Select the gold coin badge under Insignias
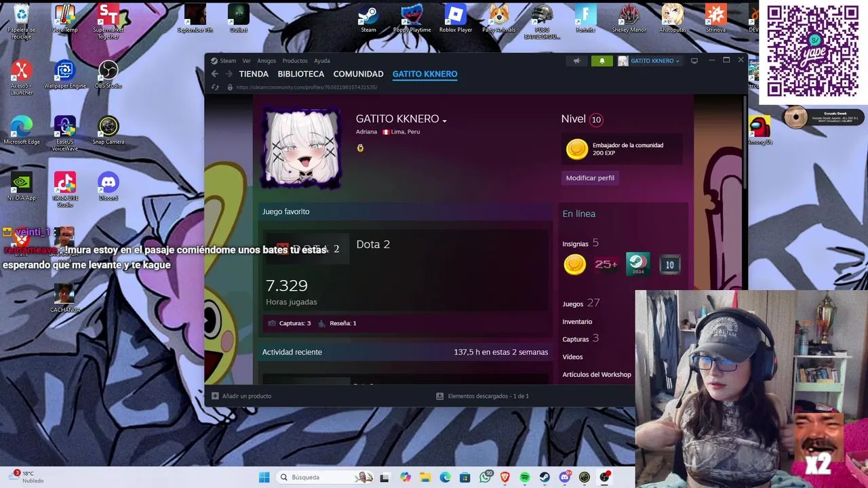The image size is (868, 488). click(x=575, y=264)
